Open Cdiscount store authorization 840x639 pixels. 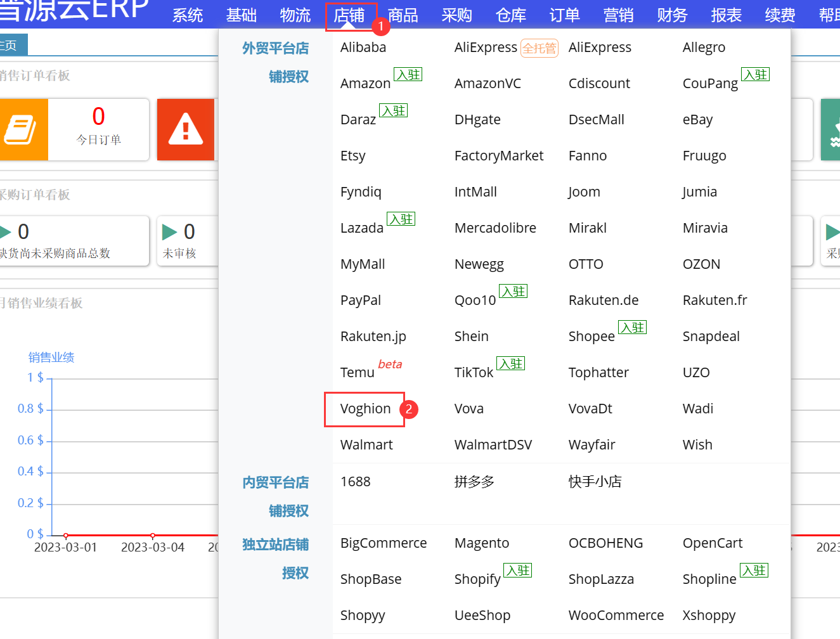coord(599,84)
